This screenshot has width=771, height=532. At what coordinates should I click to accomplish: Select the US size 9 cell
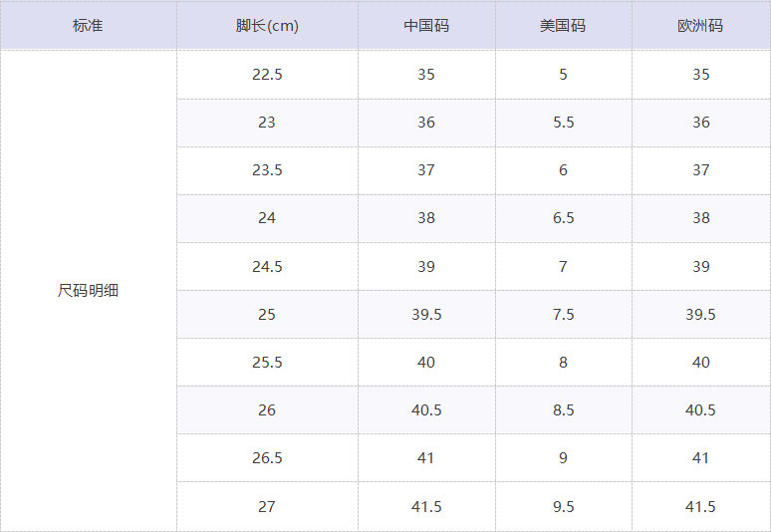coord(563,458)
